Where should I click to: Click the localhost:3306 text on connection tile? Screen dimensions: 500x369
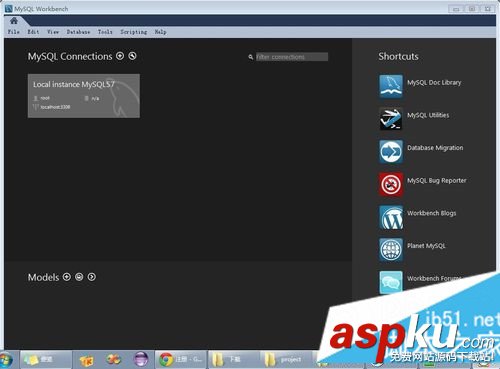55,107
